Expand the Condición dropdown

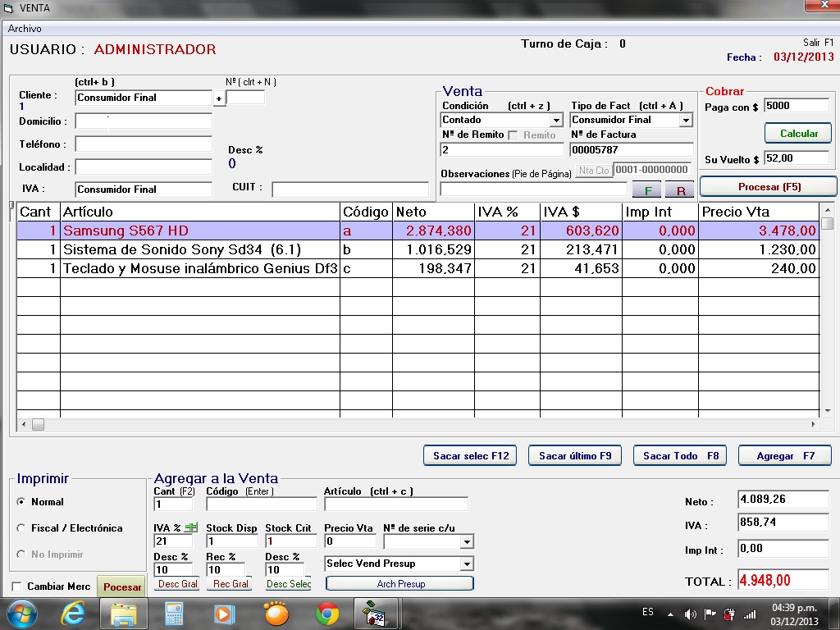(556, 120)
